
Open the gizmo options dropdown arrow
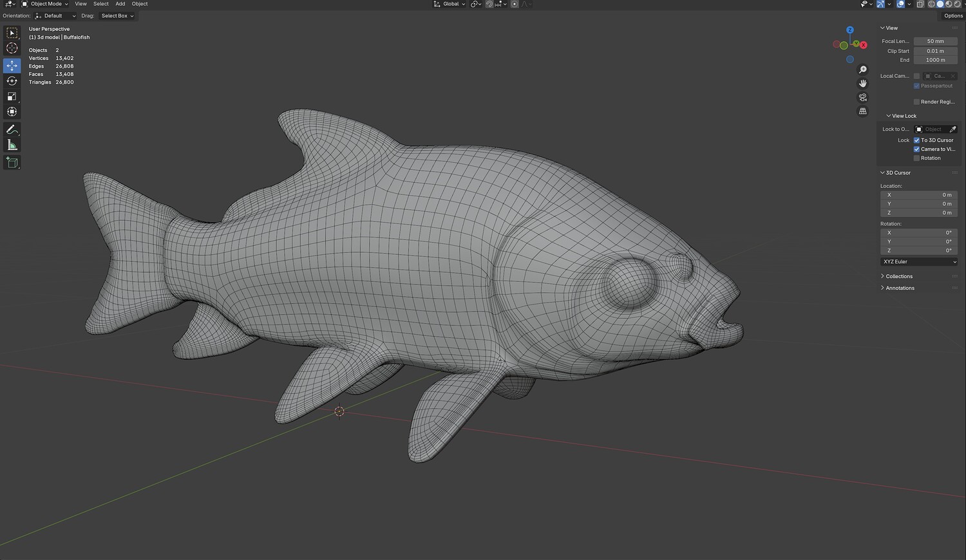pos(889,4)
